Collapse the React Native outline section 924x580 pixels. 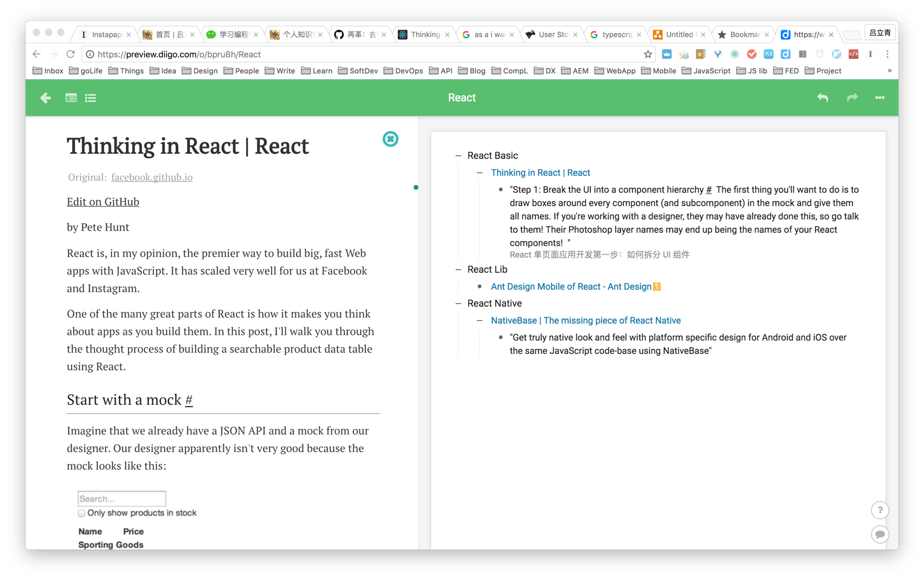click(458, 304)
